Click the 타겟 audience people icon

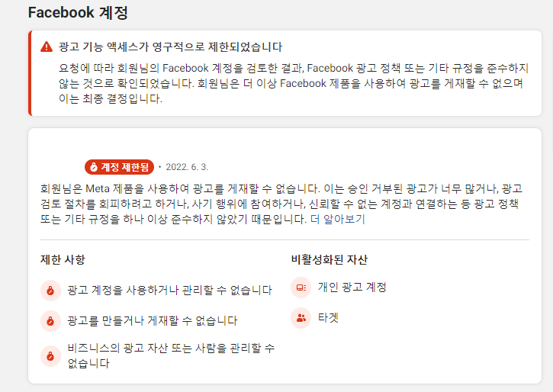[x=301, y=318]
